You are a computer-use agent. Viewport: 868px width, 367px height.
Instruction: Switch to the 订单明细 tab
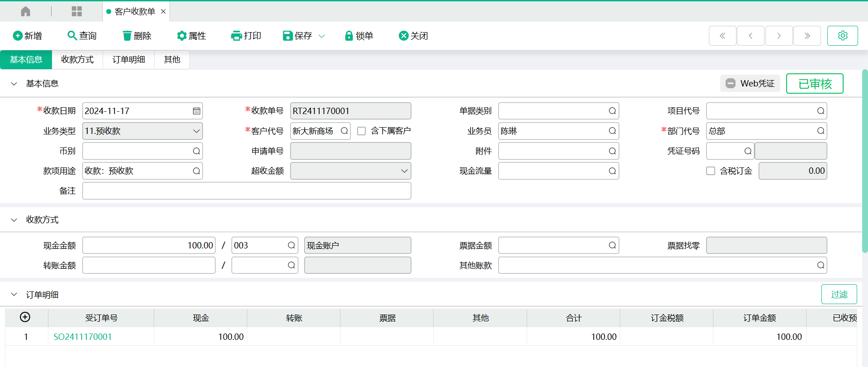point(129,60)
